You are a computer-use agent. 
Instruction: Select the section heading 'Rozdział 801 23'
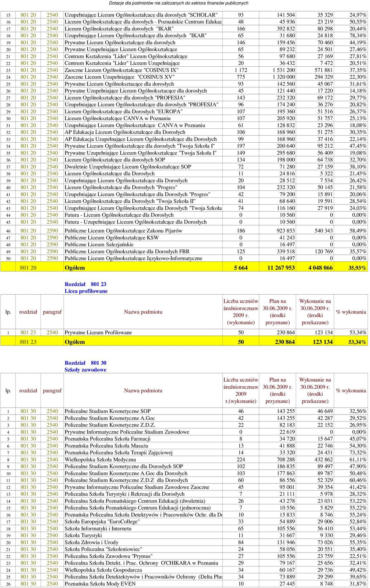(86, 284)
